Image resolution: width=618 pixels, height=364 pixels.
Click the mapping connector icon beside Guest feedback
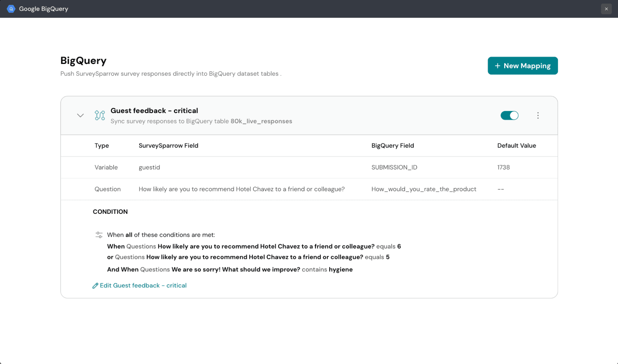[100, 115]
